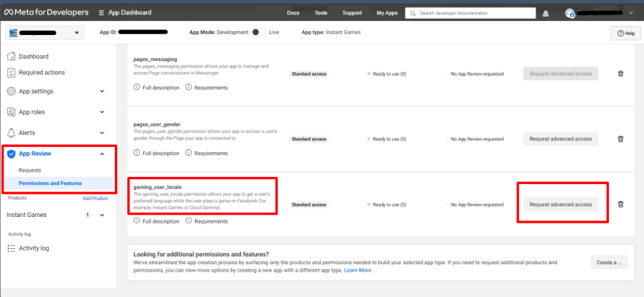Request advanced access for gaming_user_locale

tap(560, 204)
